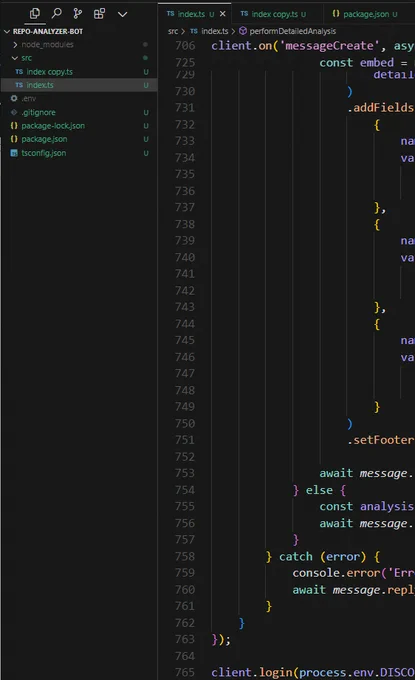Image resolution: width=415 pixels, height=680 pixels.
Task: Open package.json in explorer tree
Action: coord(44,139)
